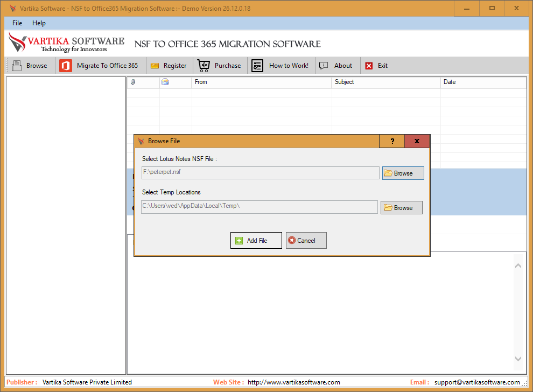533x392 pixels.
Task: Browse for the Lotus Notes NSF file
Action: (403, 173)
